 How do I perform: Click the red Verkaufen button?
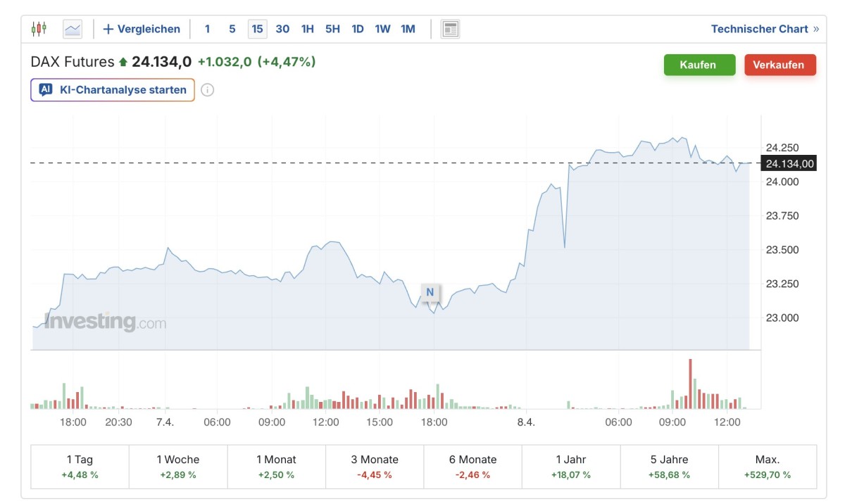[780, 65]
